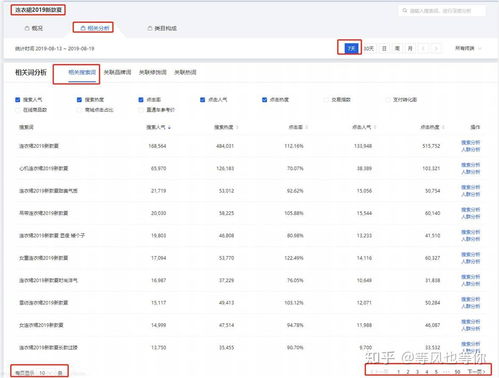Screen dimensions: 499x378
Task: Open 人群分析 for the 17,094 row
Action: [x=470, y=262]
